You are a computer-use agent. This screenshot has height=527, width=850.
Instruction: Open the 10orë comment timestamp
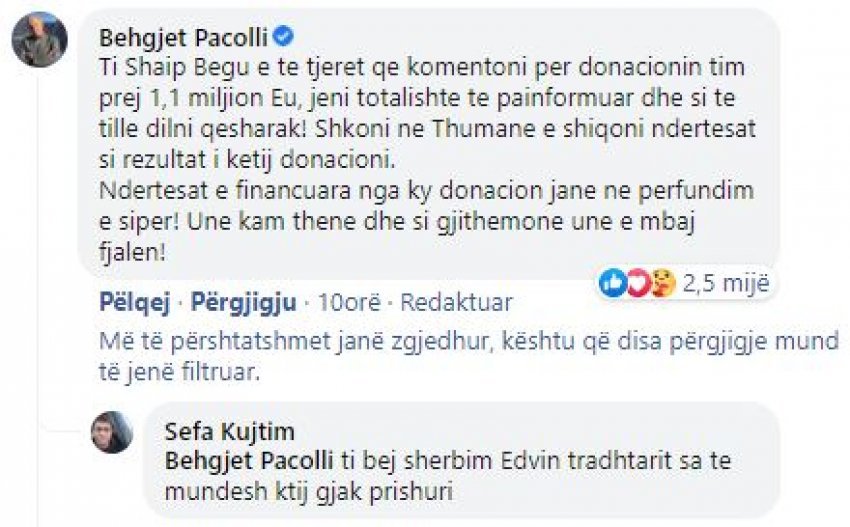349,302
